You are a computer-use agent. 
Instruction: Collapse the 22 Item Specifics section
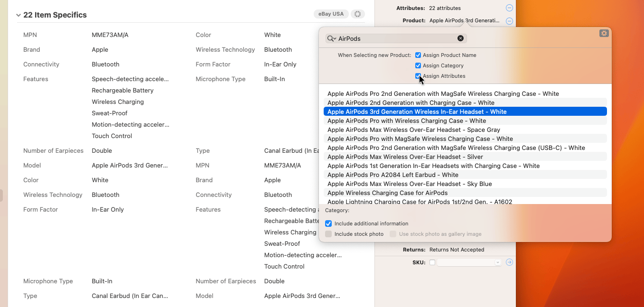pyautogui.click(x=19, y=15)
